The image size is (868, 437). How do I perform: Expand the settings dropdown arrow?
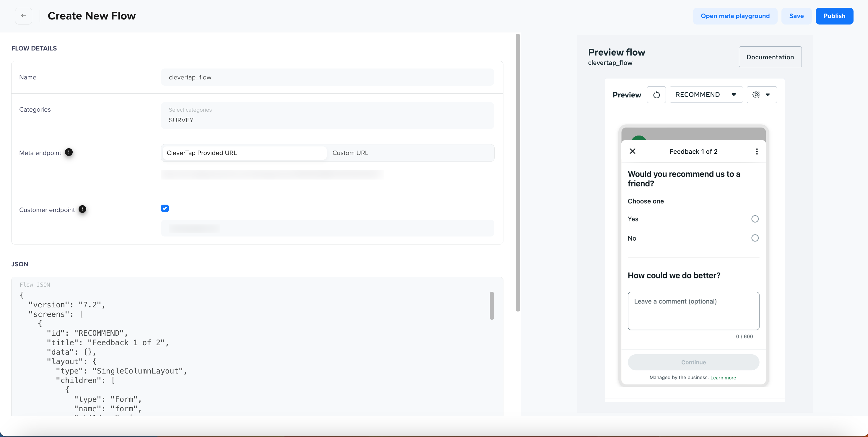[768, 94]
